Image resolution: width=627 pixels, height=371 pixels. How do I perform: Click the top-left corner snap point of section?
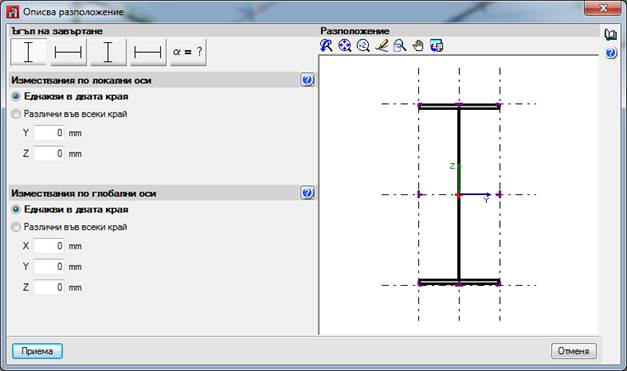pyautogui.click(x=419, y=106)
